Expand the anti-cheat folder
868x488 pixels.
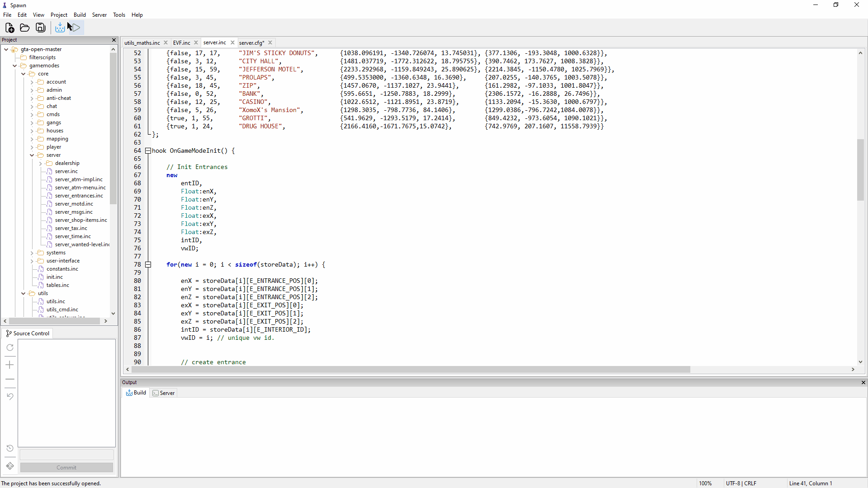(x=32, y=99)
